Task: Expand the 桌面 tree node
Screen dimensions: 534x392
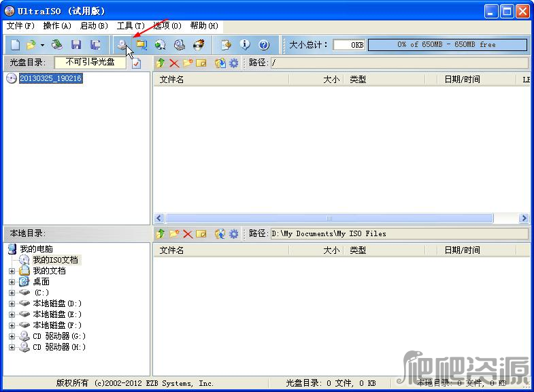Action: point(12,282)
